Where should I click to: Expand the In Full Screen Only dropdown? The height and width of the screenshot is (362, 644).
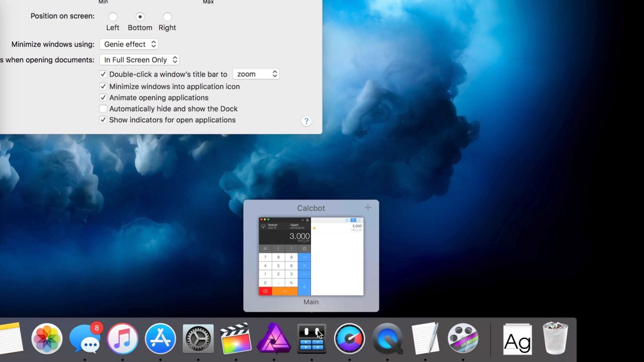click(x=139, y=60)
